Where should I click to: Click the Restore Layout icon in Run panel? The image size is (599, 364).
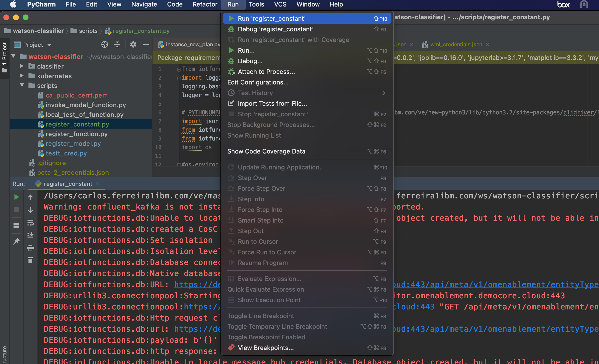coord(16,225)
